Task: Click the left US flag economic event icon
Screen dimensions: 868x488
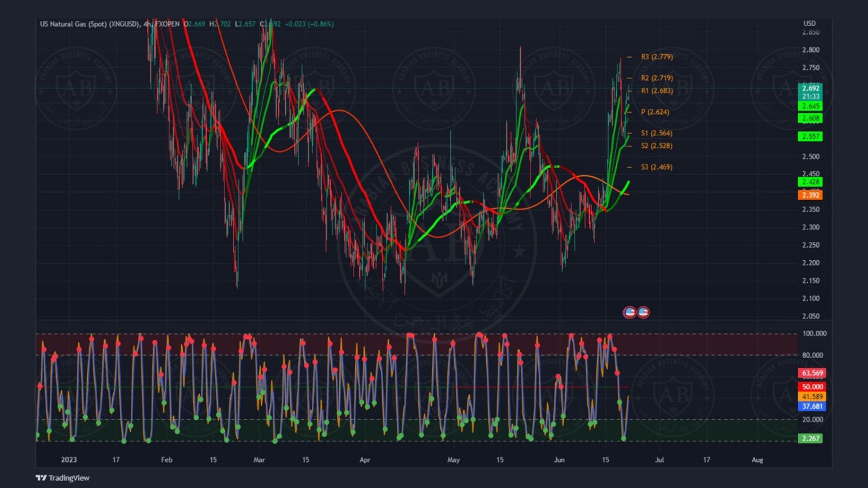Action: (630, 312)
